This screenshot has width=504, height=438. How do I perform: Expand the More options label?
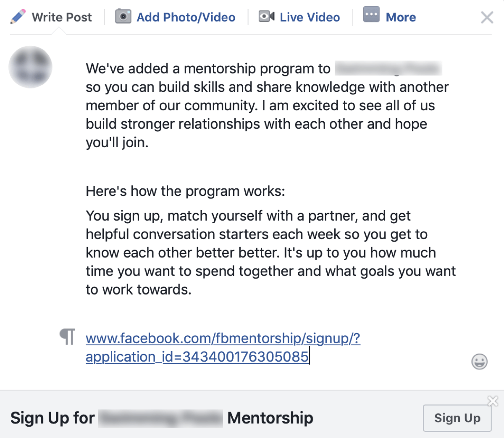click(x=401, y=17)
